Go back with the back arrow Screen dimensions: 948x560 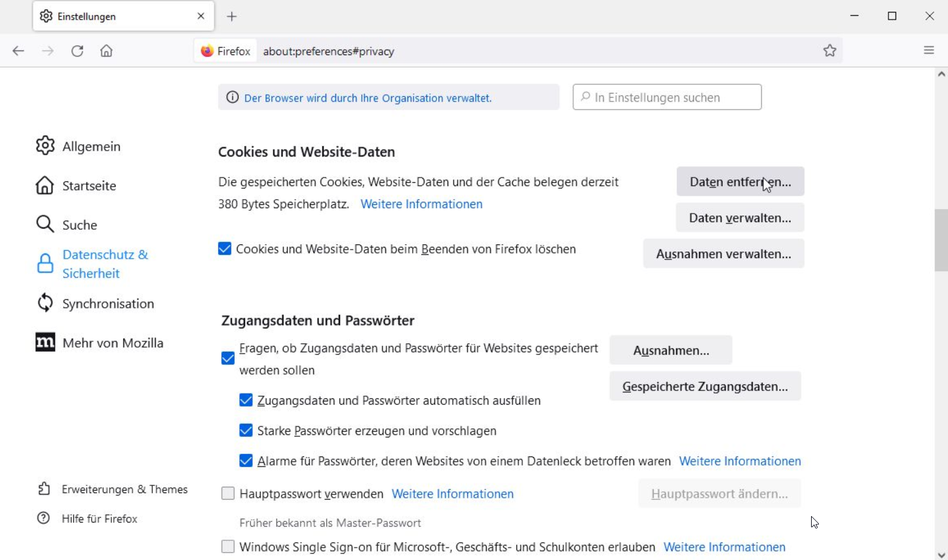point(18,51)
